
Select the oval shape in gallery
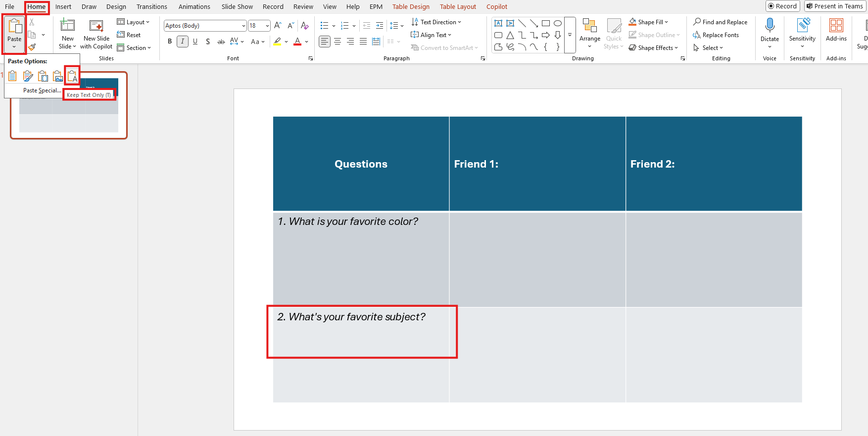coord(558,23)
